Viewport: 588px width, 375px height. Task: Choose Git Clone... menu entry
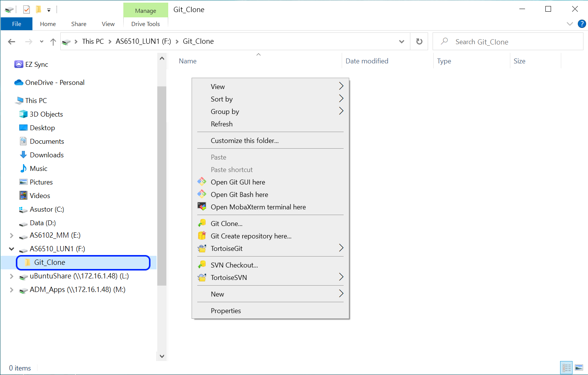tap(270, 223)
